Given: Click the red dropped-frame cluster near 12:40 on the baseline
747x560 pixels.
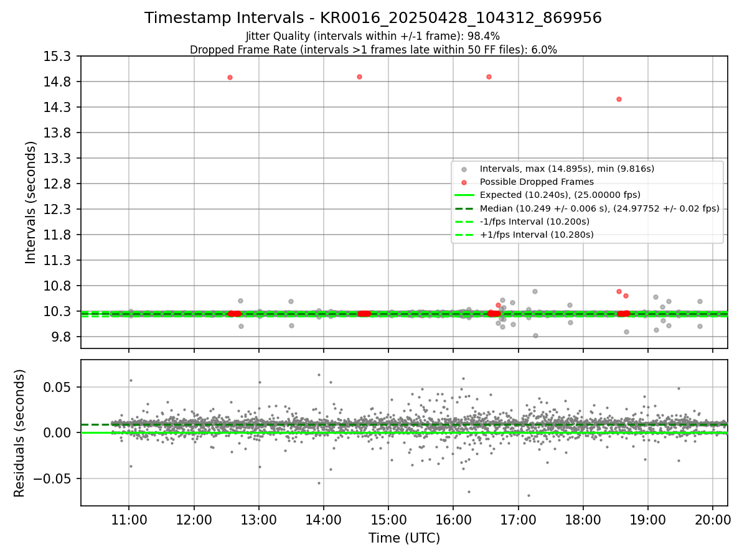Looking at the screenshot, I should pyautogui.click(x=234, y=314).
